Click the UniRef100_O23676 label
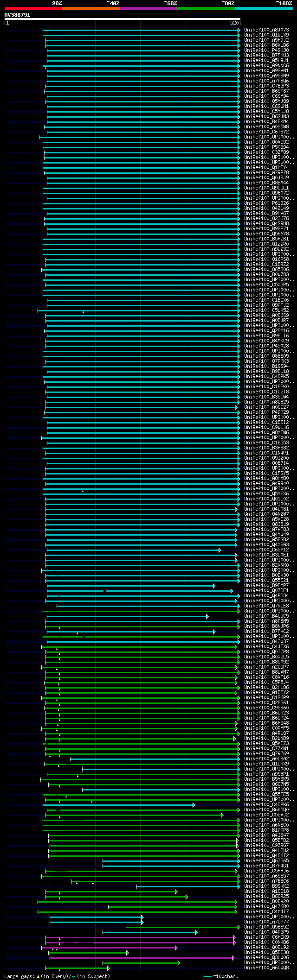The width and height of the screenshot is (297, 980). [266, 218]
